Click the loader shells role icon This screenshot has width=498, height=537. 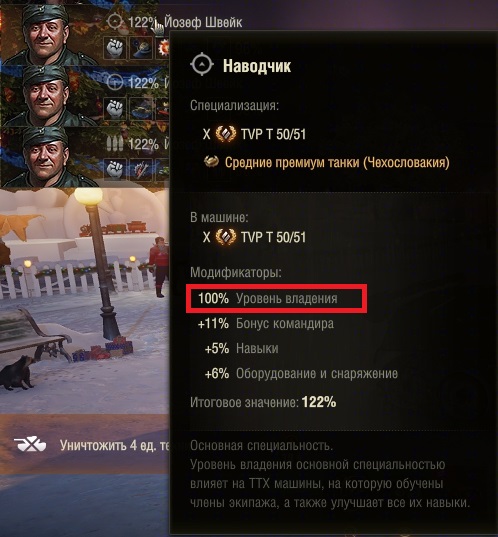115,143
